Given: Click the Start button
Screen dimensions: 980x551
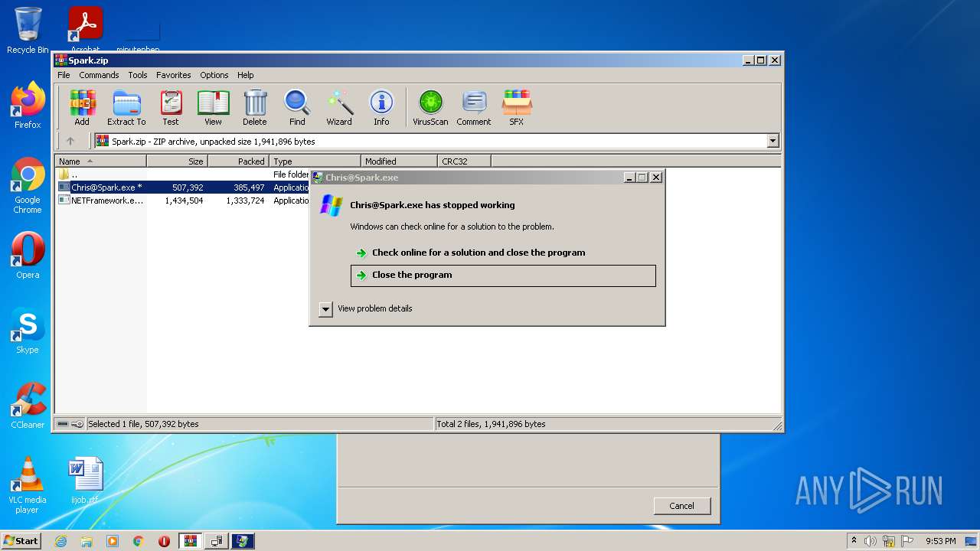Looking at the screenshot, I should click(x=21, y=541).
